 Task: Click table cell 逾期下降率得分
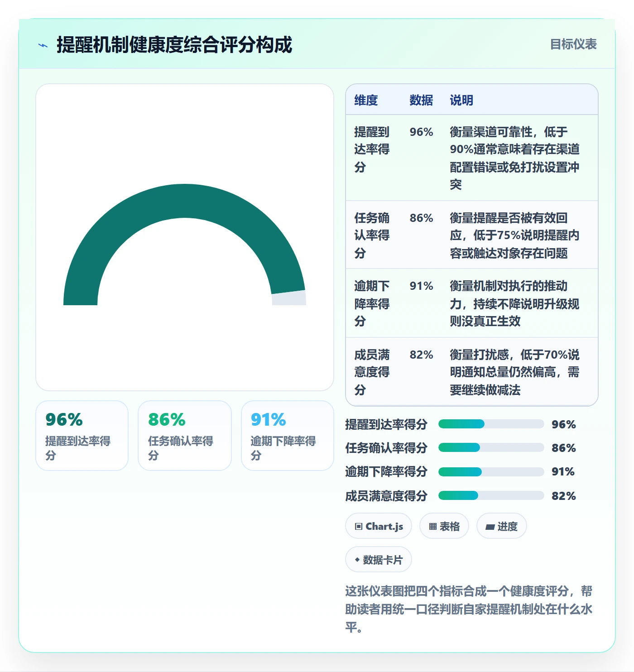pyautogui.click(x=372, y=303)
